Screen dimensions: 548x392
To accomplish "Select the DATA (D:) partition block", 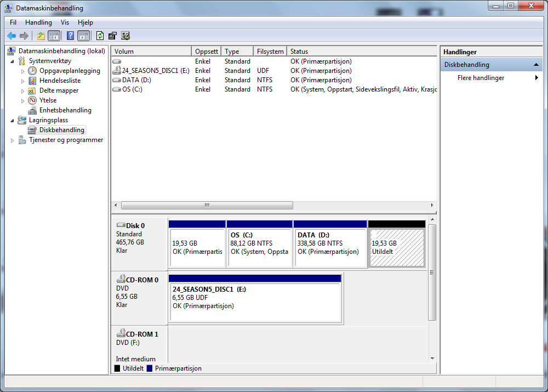I will (x=330, y=244).
